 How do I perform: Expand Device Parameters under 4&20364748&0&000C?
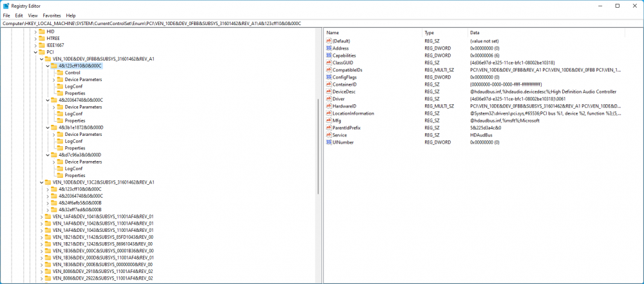pyautogui.click(x=54, y=107)
